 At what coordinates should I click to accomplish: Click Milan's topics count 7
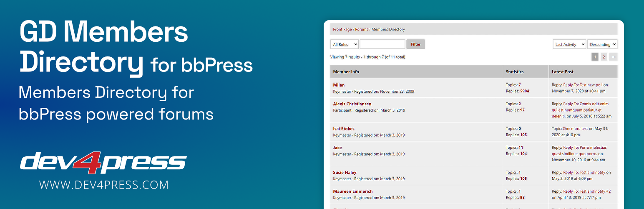(x=520, y=85)
